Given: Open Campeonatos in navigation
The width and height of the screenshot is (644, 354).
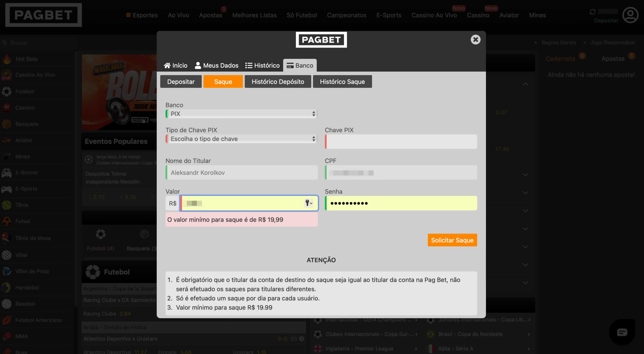Looking at the screenshot, I should [347, 15].
